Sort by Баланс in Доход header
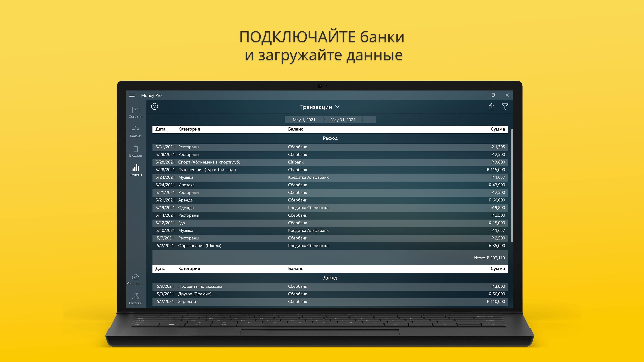Screen dimensions: 644x362 click(296, 268)
